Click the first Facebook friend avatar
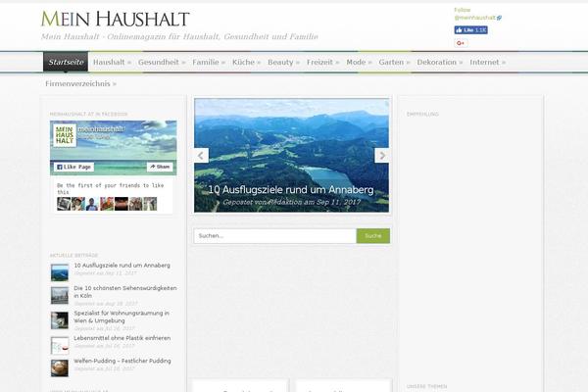This screenshot has width=588, height=392. 64,204
